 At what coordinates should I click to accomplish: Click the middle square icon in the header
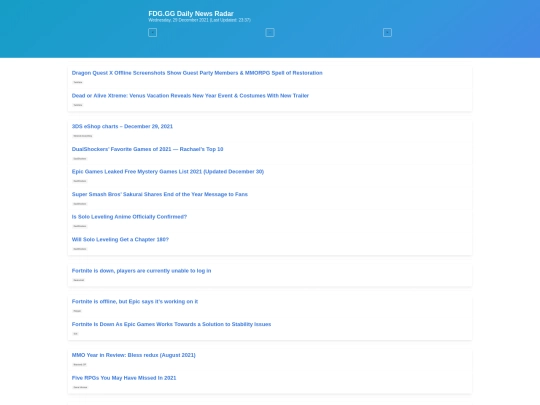(270, 33)
